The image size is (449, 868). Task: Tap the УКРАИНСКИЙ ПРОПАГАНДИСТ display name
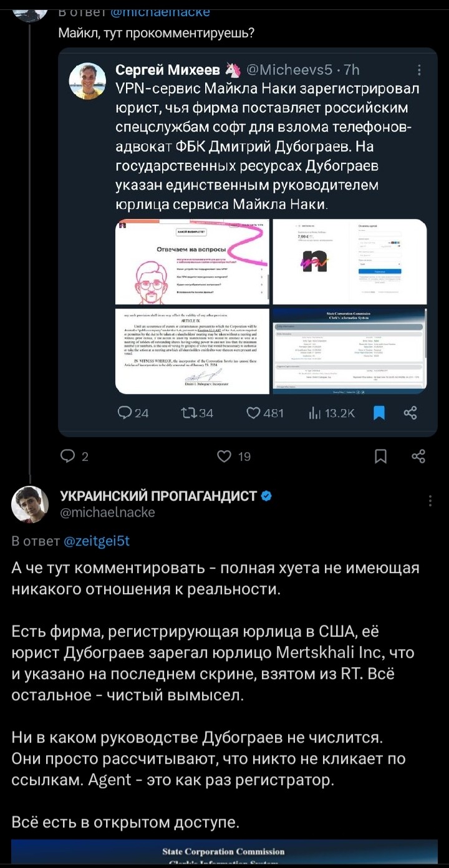point(158,496)
